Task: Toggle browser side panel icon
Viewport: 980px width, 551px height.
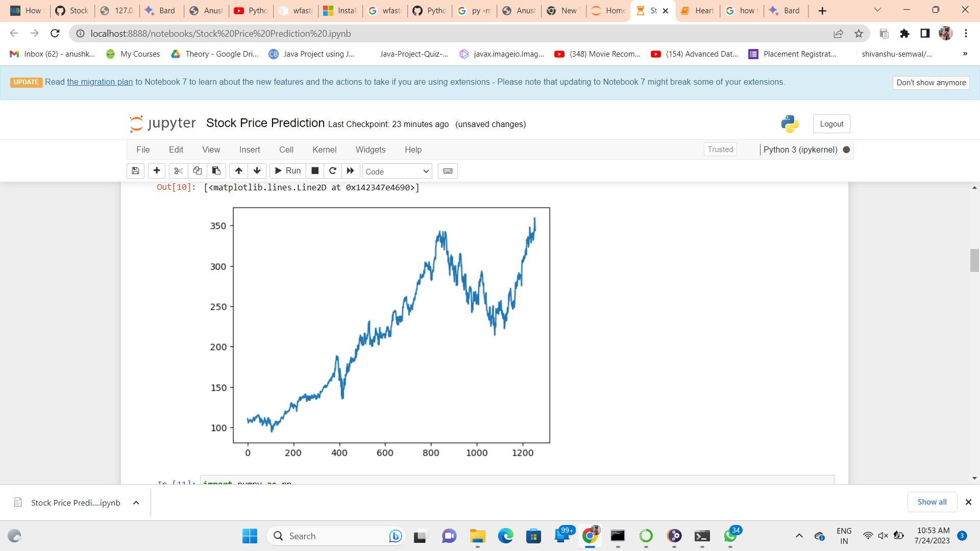Action: tap(924, 34)
